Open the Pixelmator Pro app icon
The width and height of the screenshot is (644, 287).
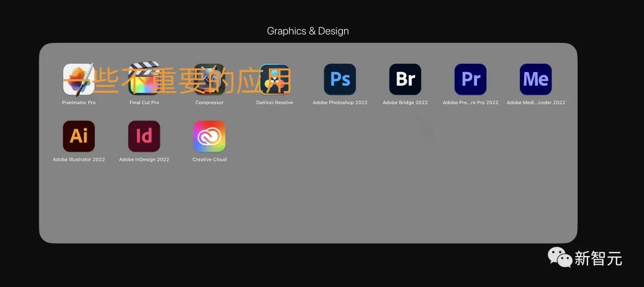click(x=79, y=80)
